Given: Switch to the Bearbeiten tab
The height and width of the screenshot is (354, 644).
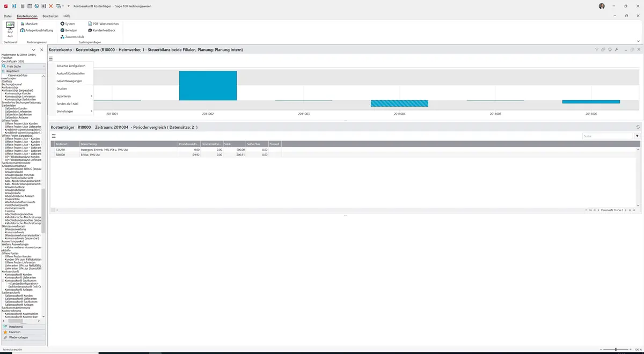Looking at the screenshot, I should (x=50, y=16).
